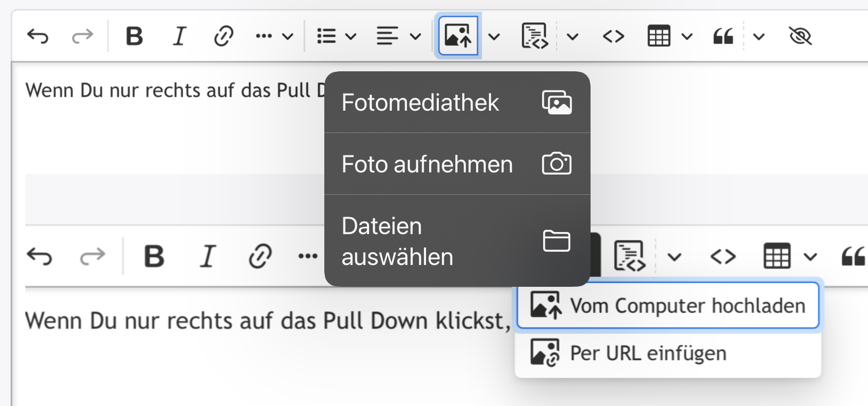Viewport: 868px width, 406px height.
Task: Insert a link using the top toolbar link icon
Action: click(x=224, y=37)
